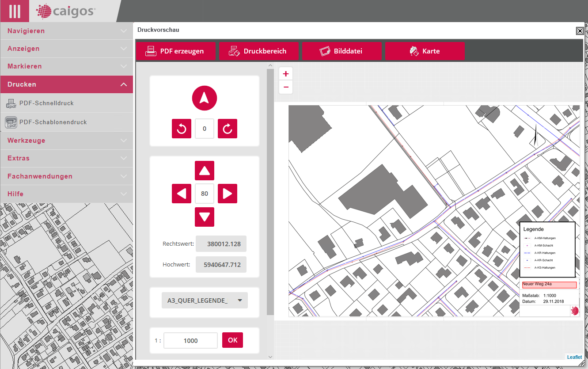Rotate print area clockwise

(x=228, y=129)
